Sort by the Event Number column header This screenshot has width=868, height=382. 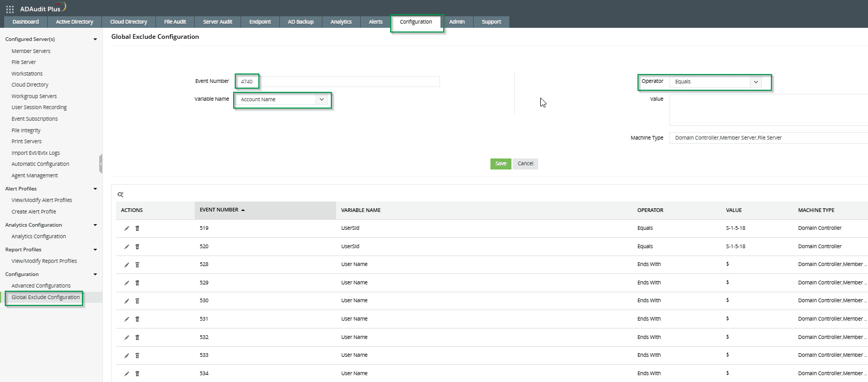click(x=219, y=210)
